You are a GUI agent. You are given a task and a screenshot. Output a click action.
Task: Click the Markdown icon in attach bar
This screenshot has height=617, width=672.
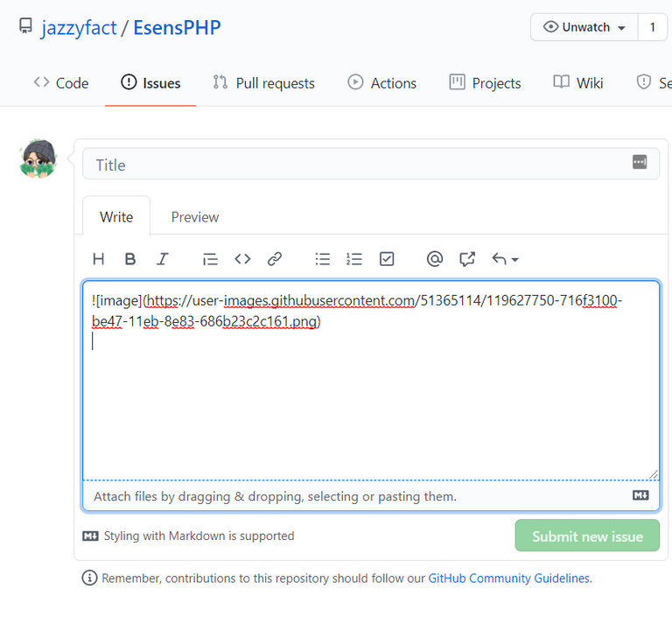[x=640, y=495]
